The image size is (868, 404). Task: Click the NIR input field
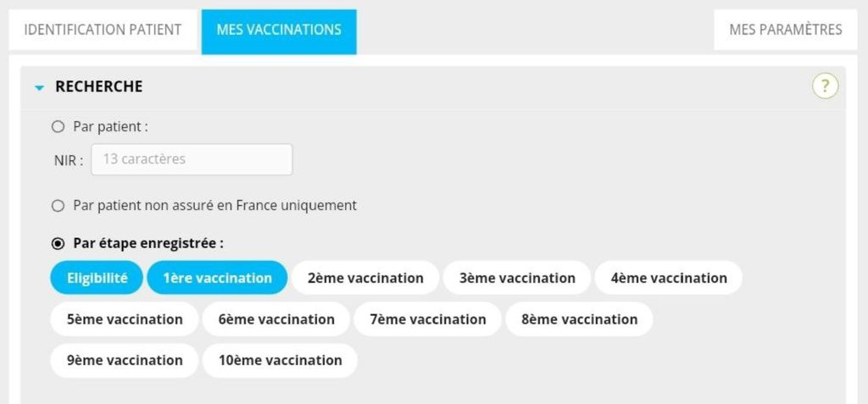point(192,159)
